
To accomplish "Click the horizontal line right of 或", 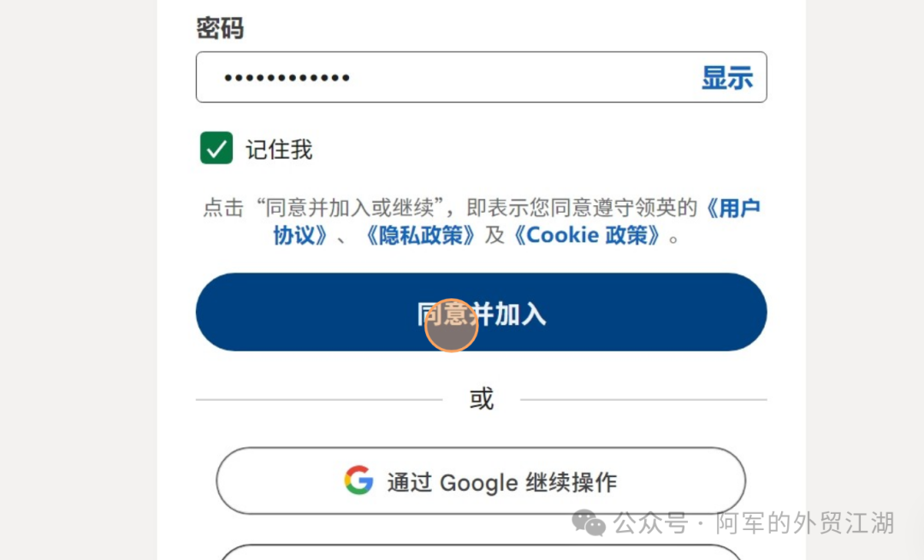I will pyautogui.click(x=643, y=400).
